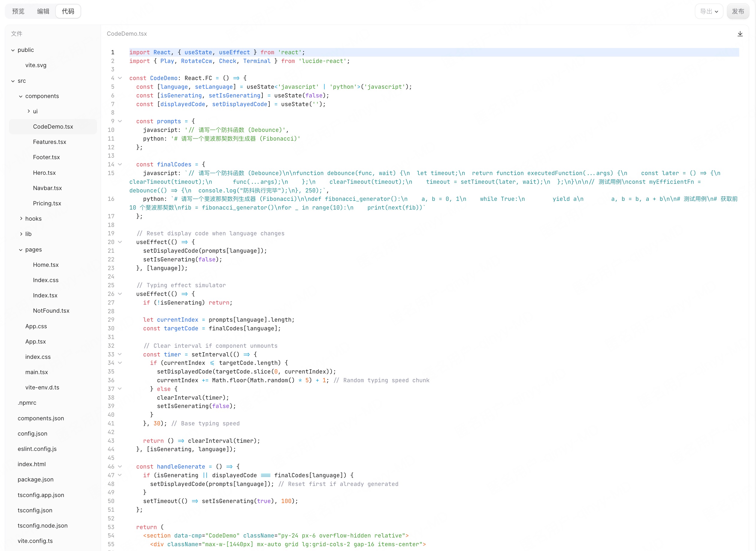Expand the hooks folder
This screenshot has height=551, width=756.
click(x=21, y=219)
